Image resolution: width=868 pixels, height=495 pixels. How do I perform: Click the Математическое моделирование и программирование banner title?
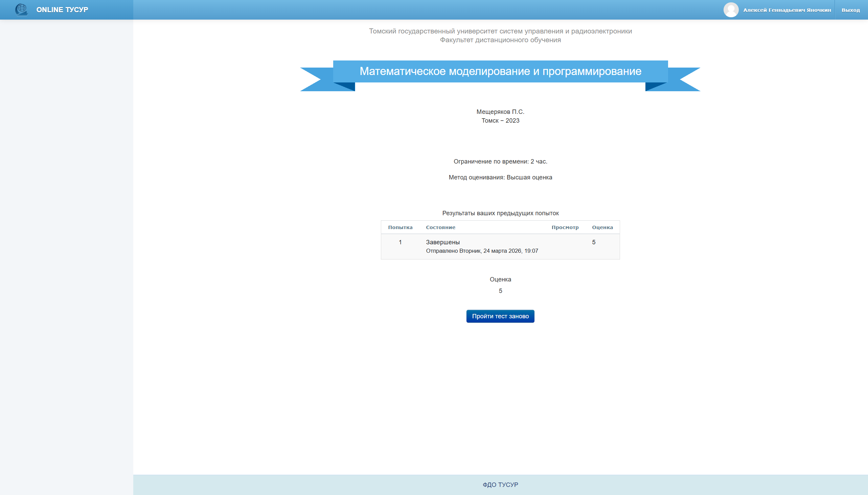[500, 71]
